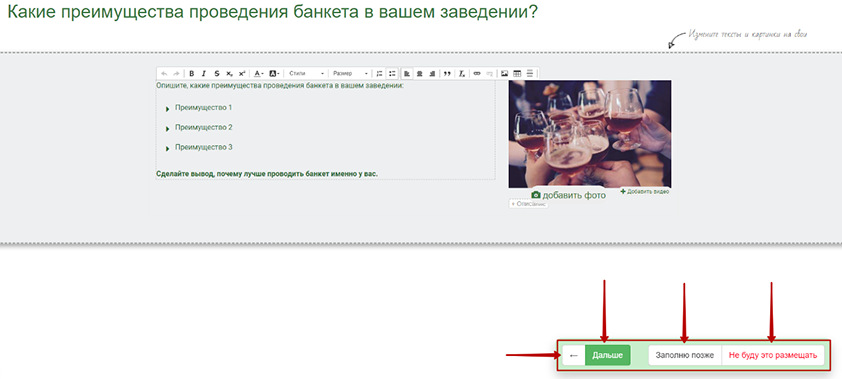Apply strikethrough formatting
The width and height of the screenshot is (842, 379).
[x=217, y=74]
